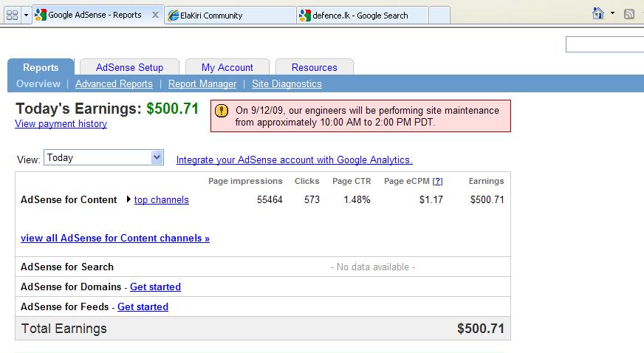The height and width of the screenshot is (353, 644).
Task: Open the Home button dropdown arrow
Action: pyautogui.click(x=612, y=13)
